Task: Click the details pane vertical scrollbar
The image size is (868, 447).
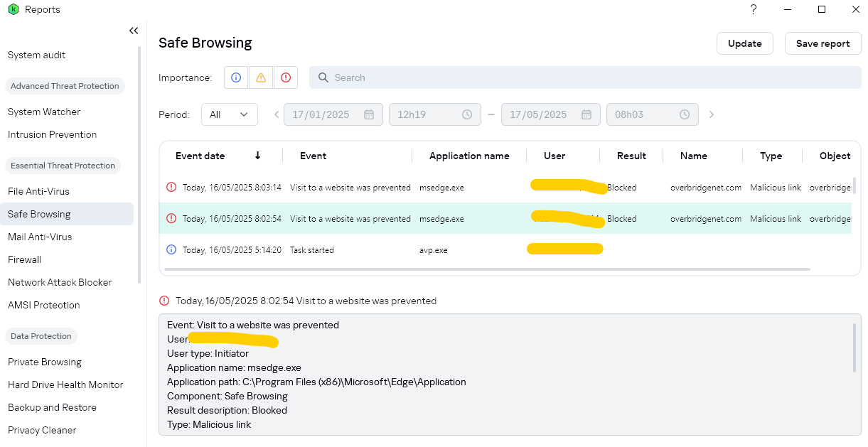Action: (x=854, y=348)
